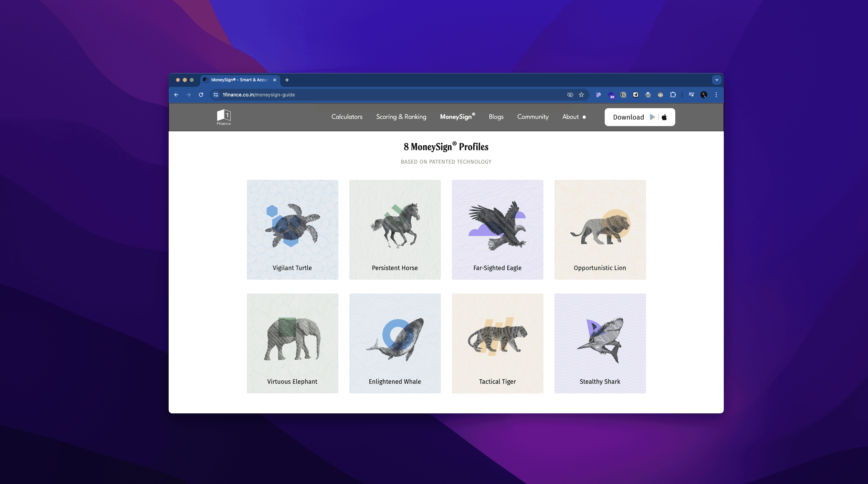Click the 'BASED ON PATENTED TECHNOLOGY' subtitle

click(x=446, y=162)
